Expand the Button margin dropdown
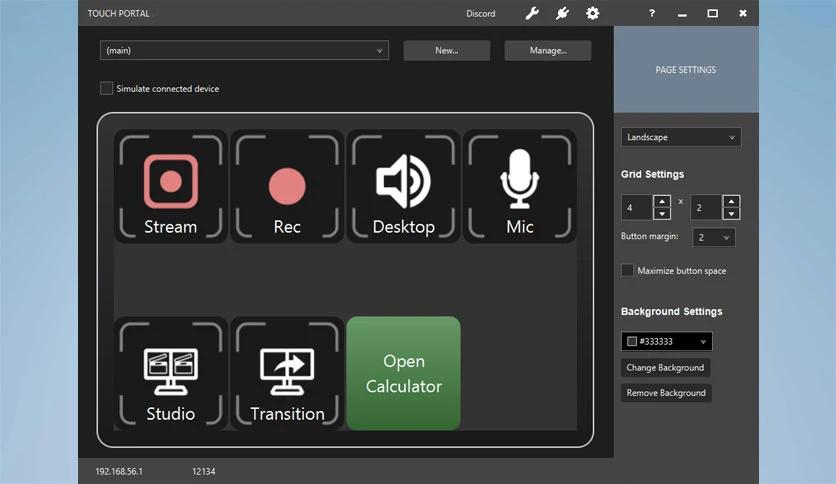Viewport: 836px width, 484px height. (x=713, y=237)
